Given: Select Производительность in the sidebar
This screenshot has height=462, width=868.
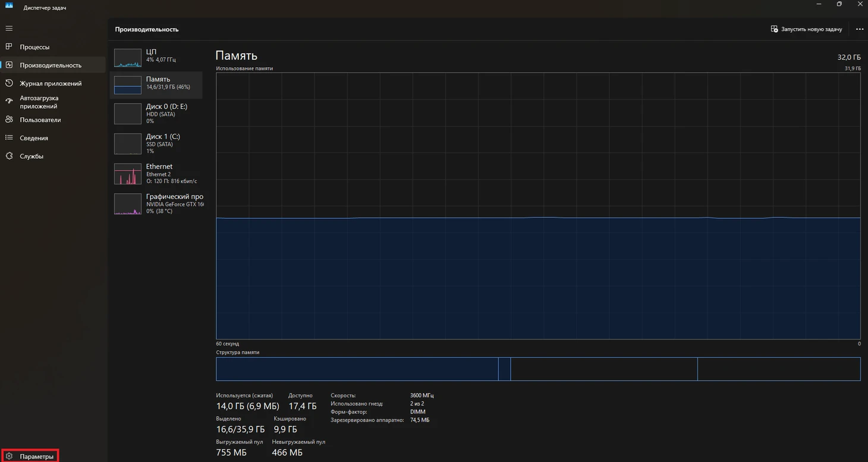Looking at the screenshot, I should pyautogui.click(x=53, y=65).
